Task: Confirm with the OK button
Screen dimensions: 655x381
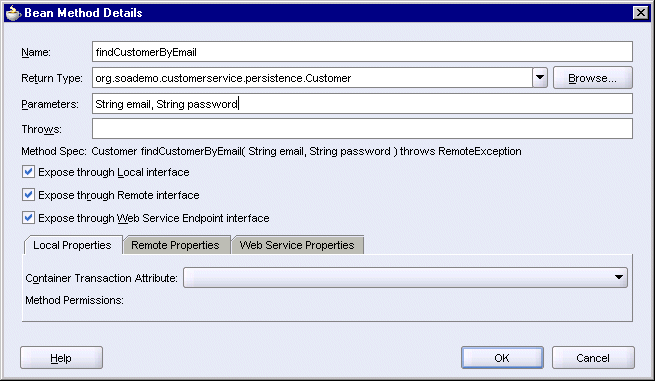Action: click(502, 358)
